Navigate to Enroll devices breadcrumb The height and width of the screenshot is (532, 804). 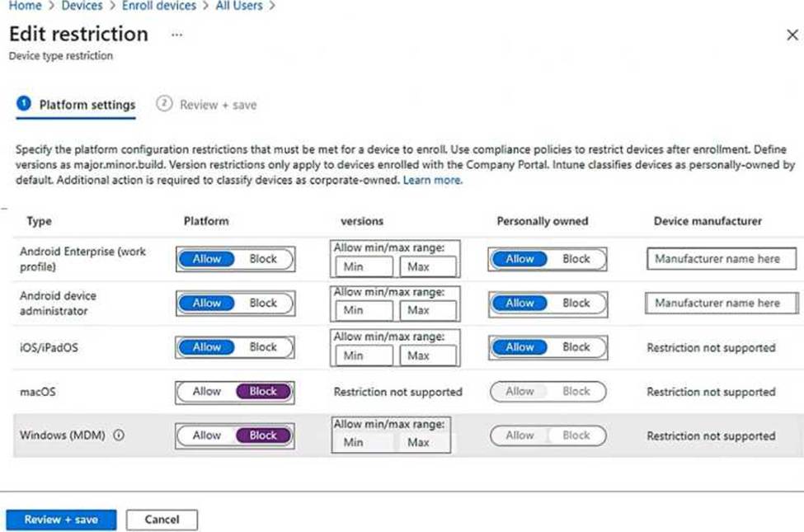tap(159, 6)
